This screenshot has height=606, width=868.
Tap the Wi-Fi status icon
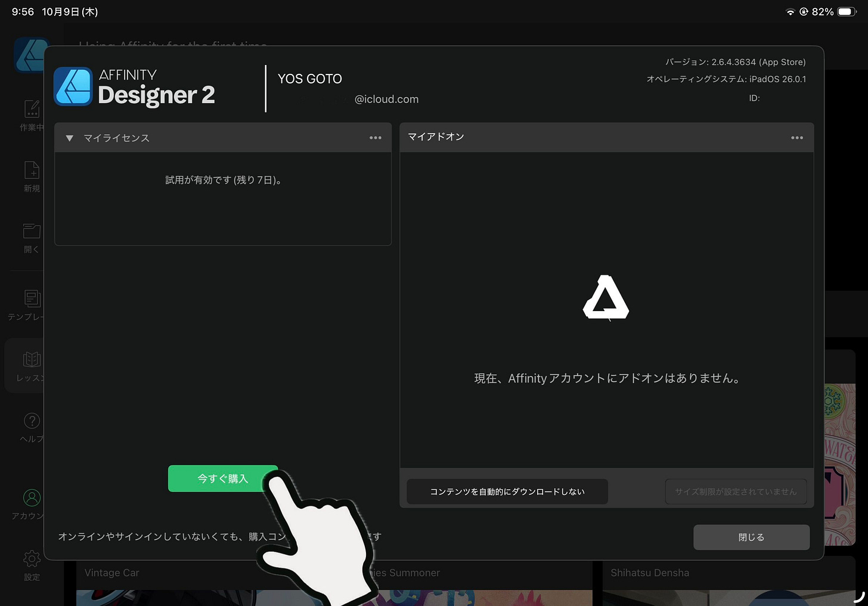[x=790, y=12]
